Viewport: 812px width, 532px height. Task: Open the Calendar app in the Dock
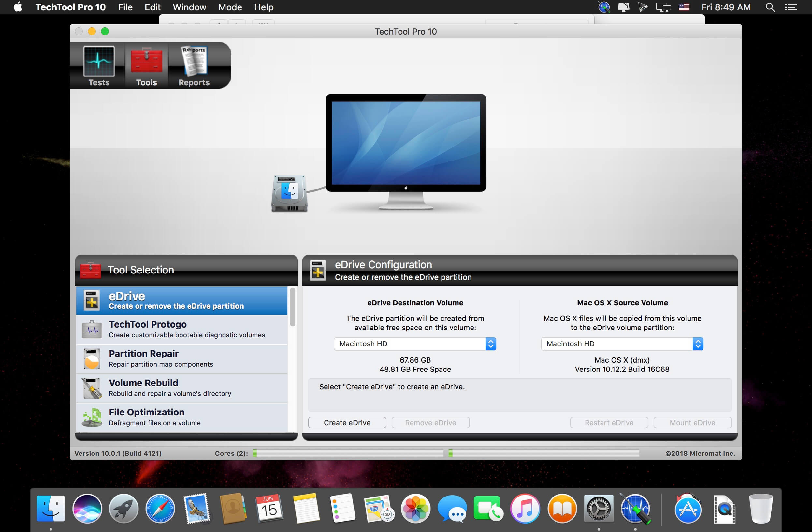tap(269, 508)
